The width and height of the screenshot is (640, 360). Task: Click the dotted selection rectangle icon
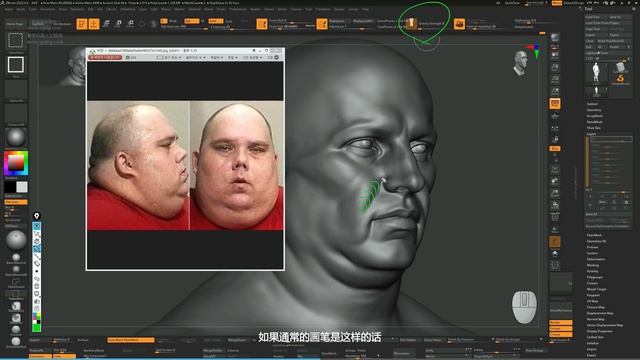point(16,40)
